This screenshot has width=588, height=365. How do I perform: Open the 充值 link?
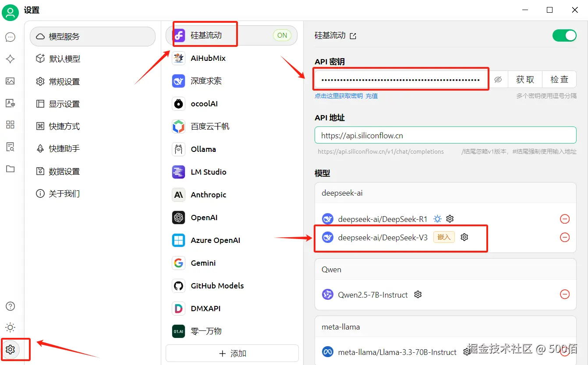coord(372,96)
